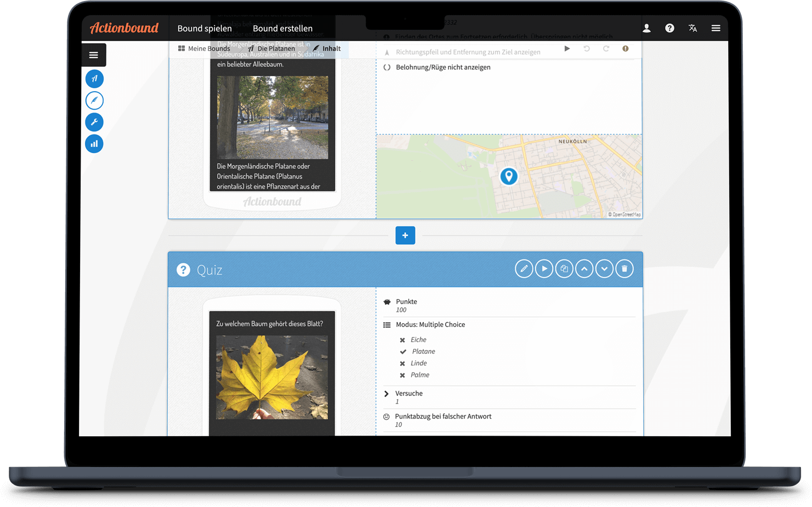This screenshot has width=812, height=507.
Task: Click the map pin marker on the Neukölln map
Action: [509, 176]
